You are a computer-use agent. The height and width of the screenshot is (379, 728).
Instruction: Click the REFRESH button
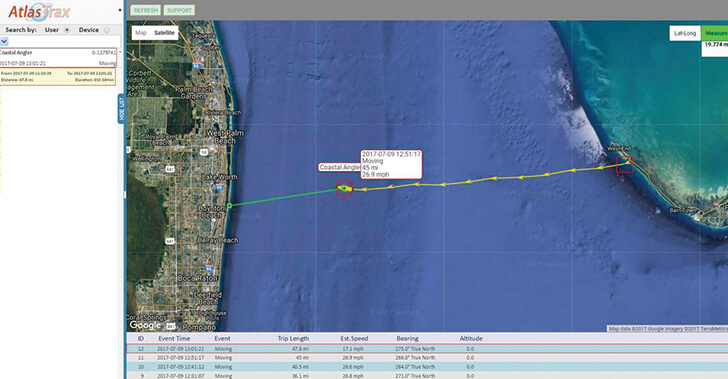tap(146, 10)
